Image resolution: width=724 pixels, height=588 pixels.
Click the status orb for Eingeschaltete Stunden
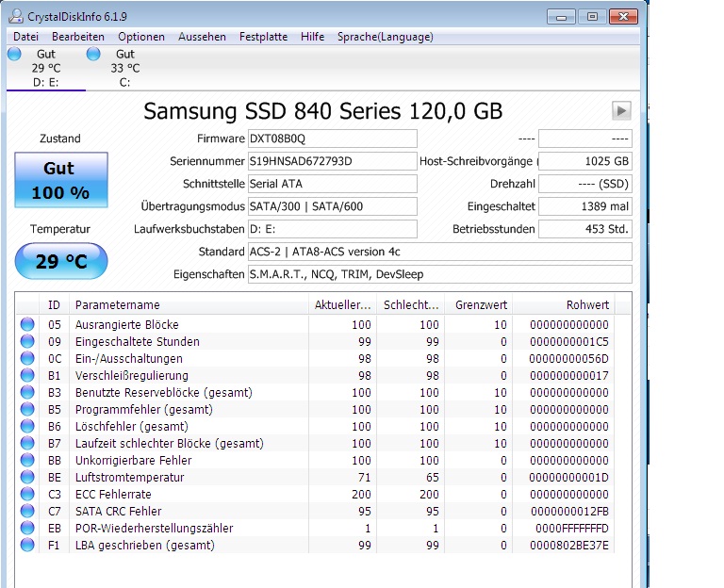pyautogui.click(x=27, y=341)
